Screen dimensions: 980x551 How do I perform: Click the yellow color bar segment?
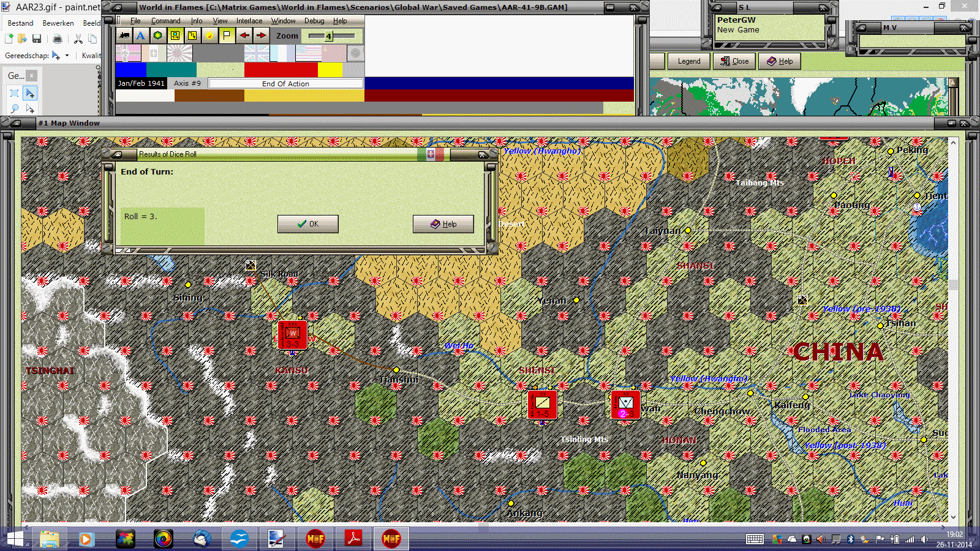pos(331,70)
